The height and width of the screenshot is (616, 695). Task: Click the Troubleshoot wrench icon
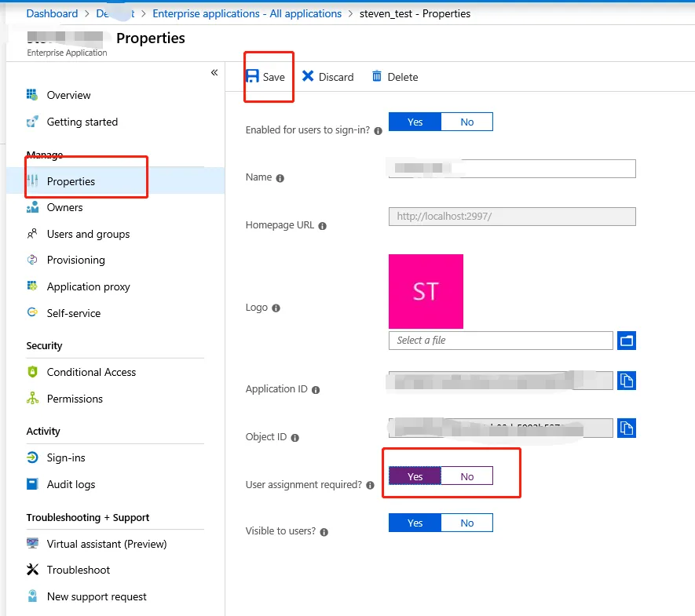(x=32, y=570)
